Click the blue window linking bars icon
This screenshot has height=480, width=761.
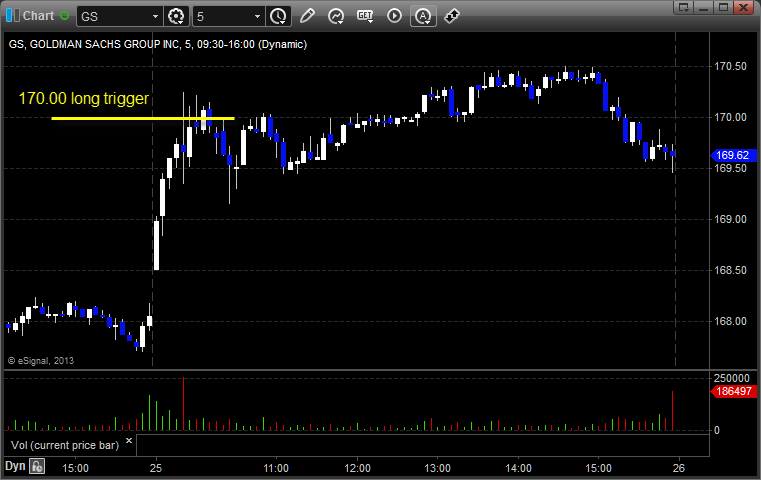coord(12,16)
